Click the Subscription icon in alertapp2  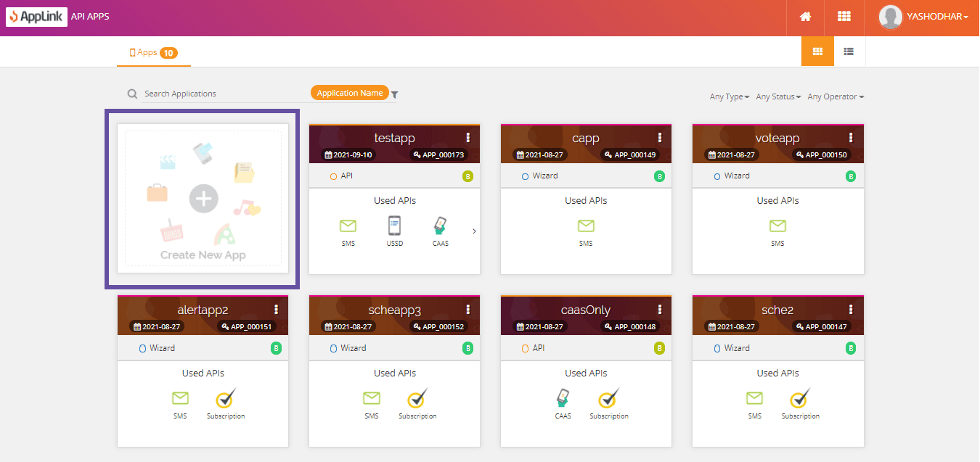coord(226,398)
